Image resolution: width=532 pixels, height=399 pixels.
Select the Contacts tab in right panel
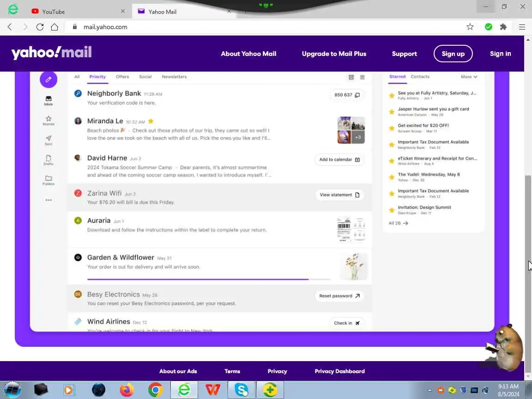point(420,77)
